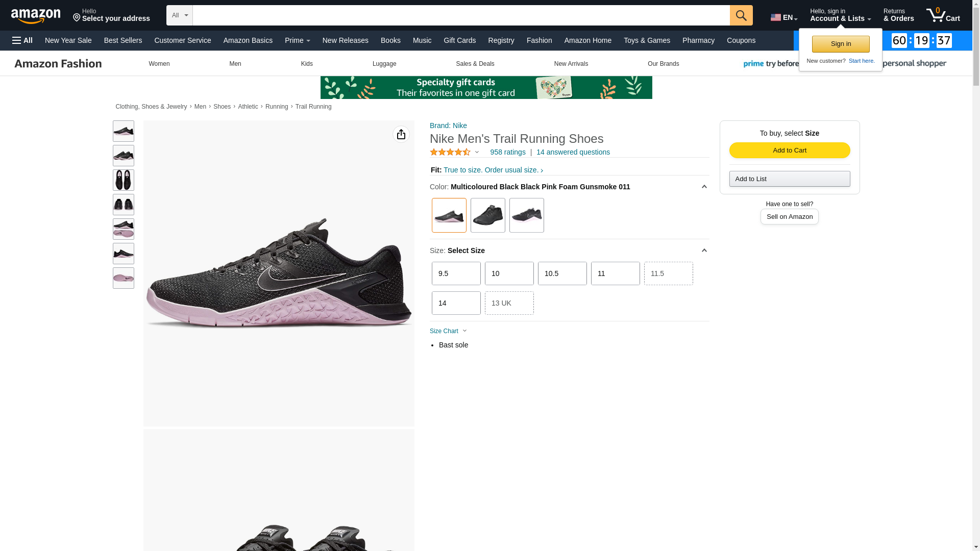Screen dimensions: 980x551
Task: Click the Amazon logo
Action: click(x=36, y=16)
